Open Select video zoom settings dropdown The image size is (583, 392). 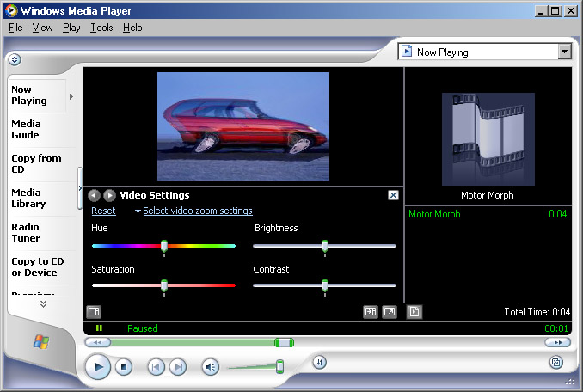(x=193, y=211)
